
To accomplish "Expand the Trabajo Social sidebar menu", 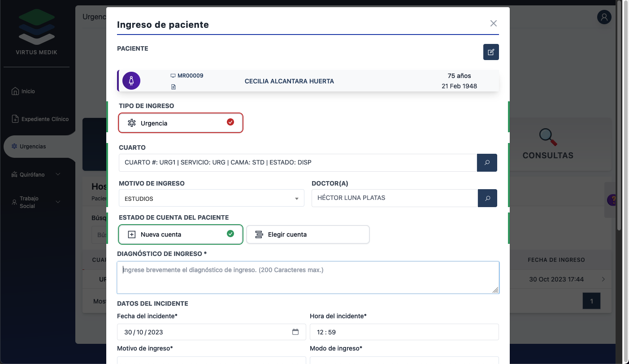I will click(36, 202).
